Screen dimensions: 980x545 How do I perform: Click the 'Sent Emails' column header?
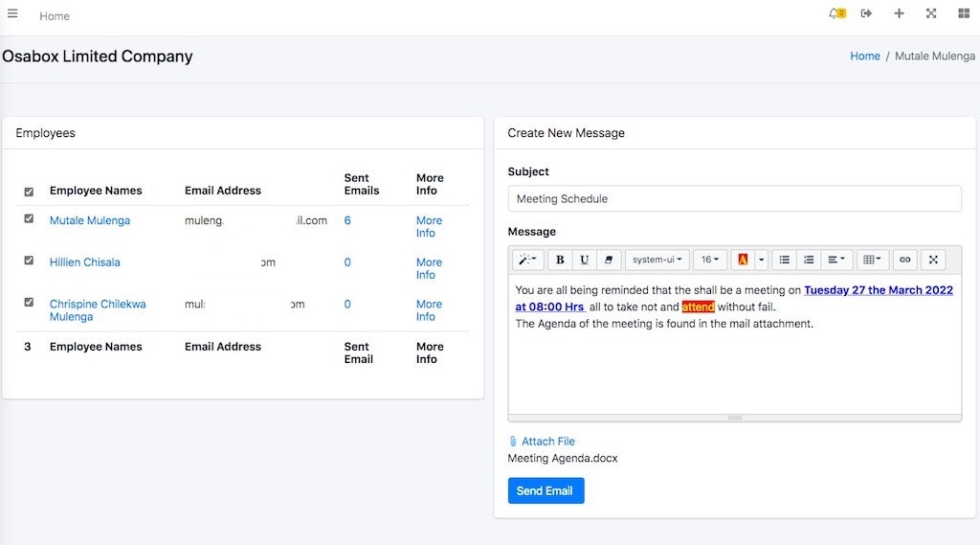(x=361, y=184)
